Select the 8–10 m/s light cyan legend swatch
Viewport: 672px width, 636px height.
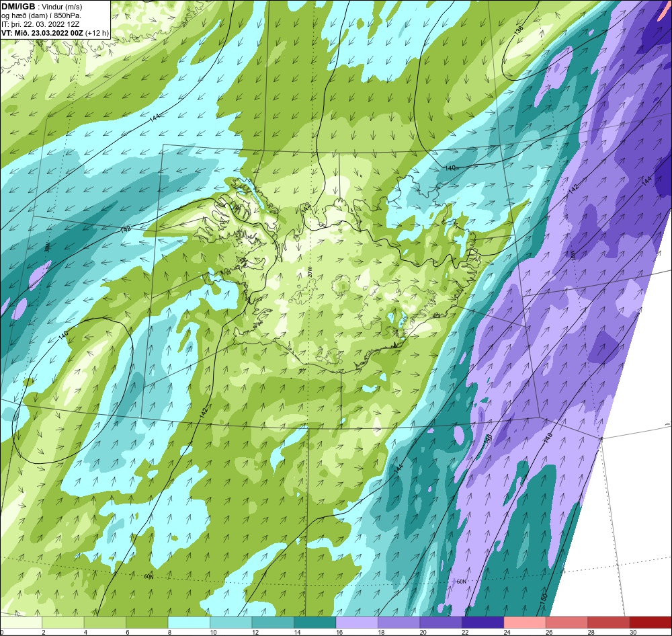189,623
